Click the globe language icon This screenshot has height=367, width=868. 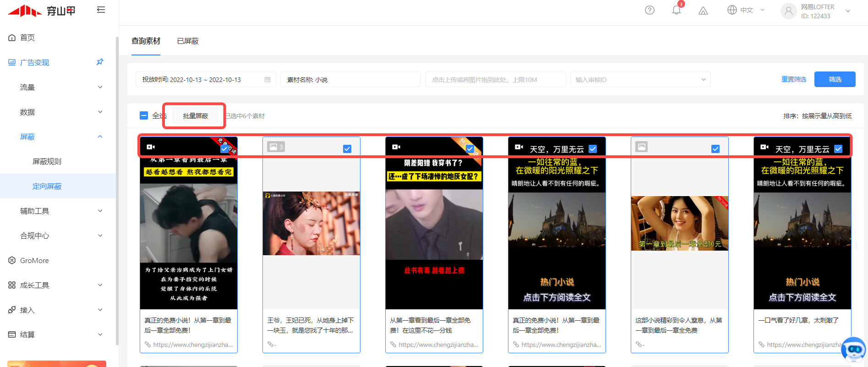click(732, 10)
